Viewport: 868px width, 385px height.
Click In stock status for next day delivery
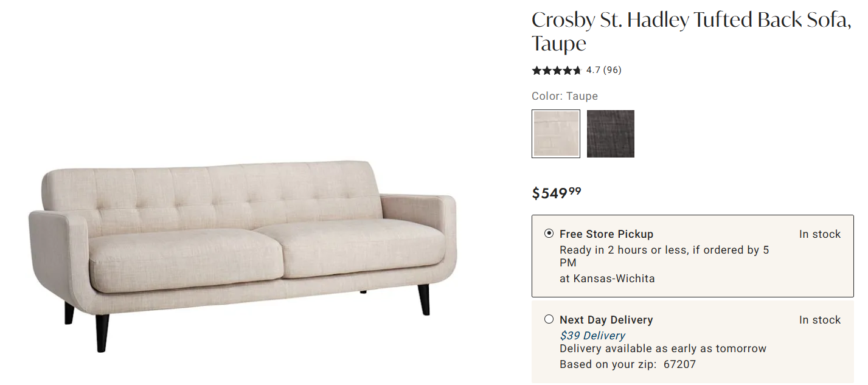tap(819, 320)
